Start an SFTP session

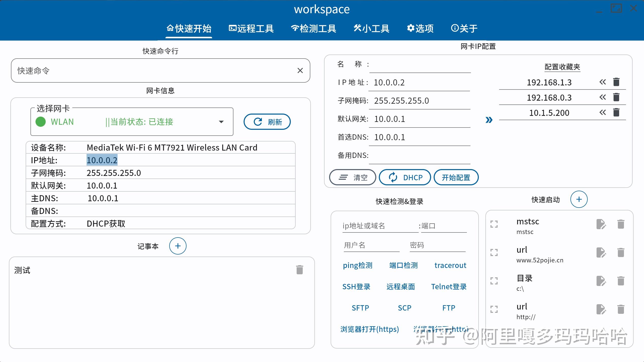[x=360, y=308]
